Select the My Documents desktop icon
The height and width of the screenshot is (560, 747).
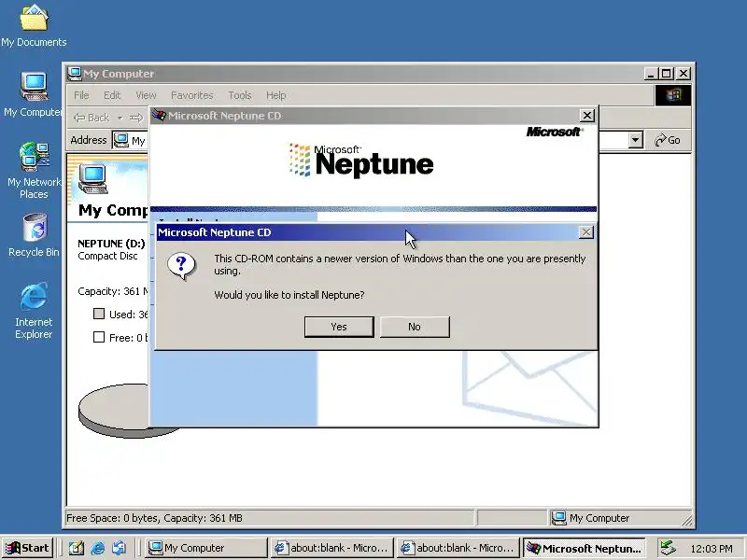[x=34, y=26]
